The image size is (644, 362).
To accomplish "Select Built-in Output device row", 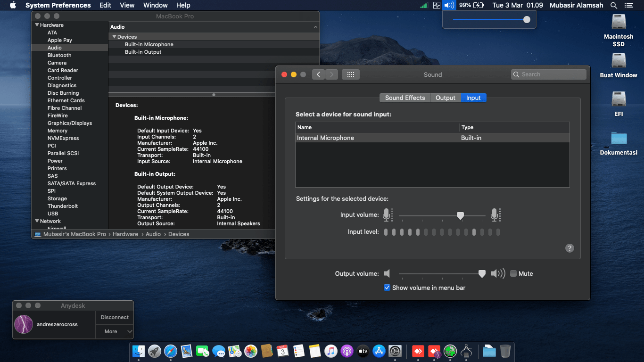I will (214, 52).
